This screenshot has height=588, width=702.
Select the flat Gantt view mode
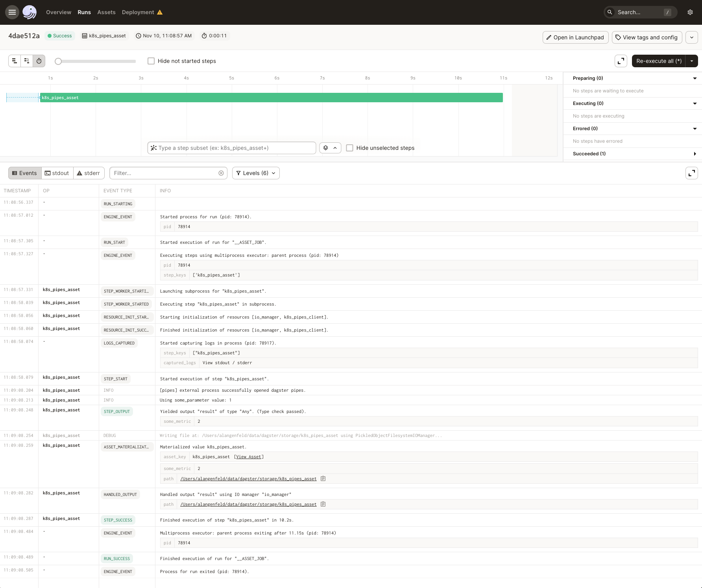(x=15, y=61)
